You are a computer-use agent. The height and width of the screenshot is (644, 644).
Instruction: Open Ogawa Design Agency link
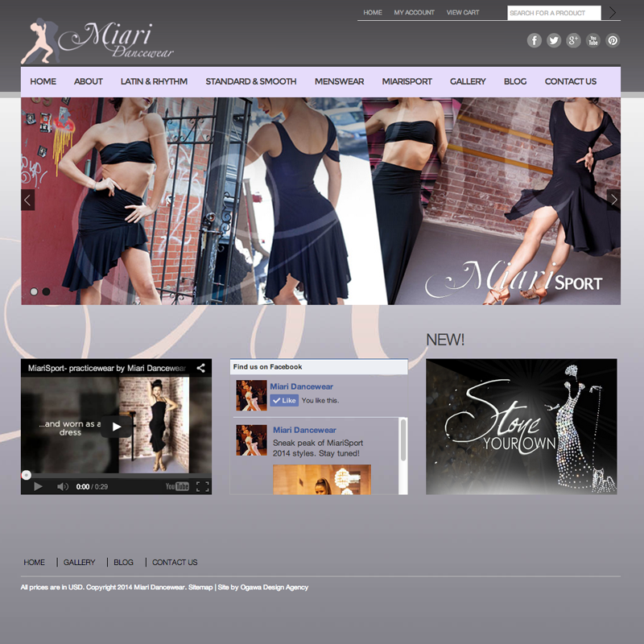click(275, 588)
